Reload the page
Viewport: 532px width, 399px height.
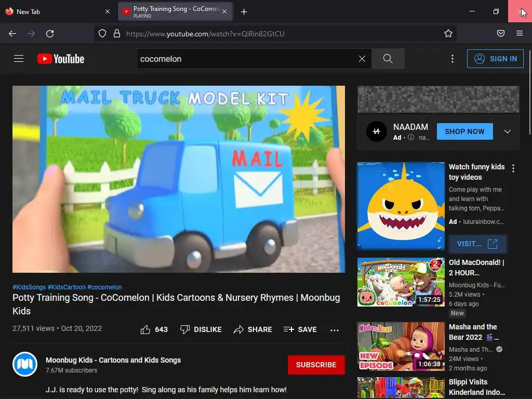(50, 34)
